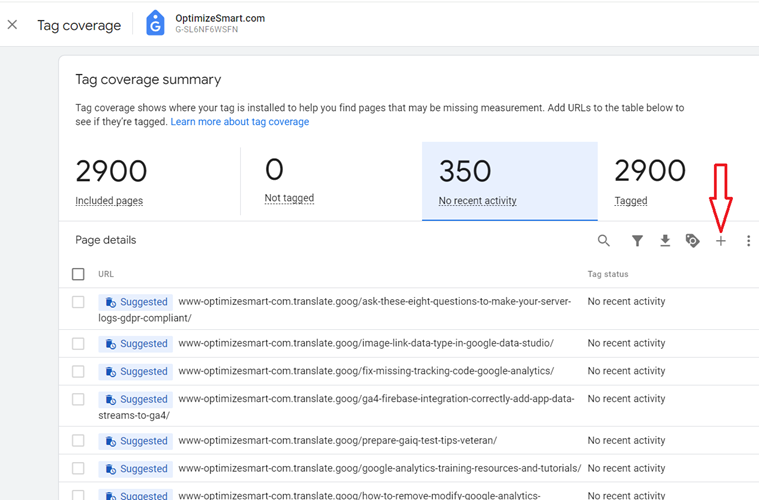Open the filter funnel icon

click(x=638, y=241)
